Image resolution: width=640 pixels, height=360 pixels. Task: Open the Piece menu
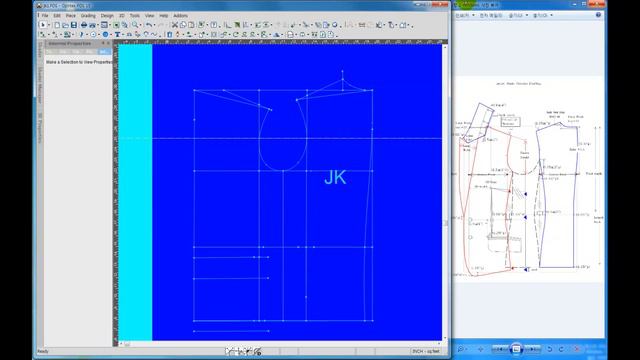click(71, 16)
